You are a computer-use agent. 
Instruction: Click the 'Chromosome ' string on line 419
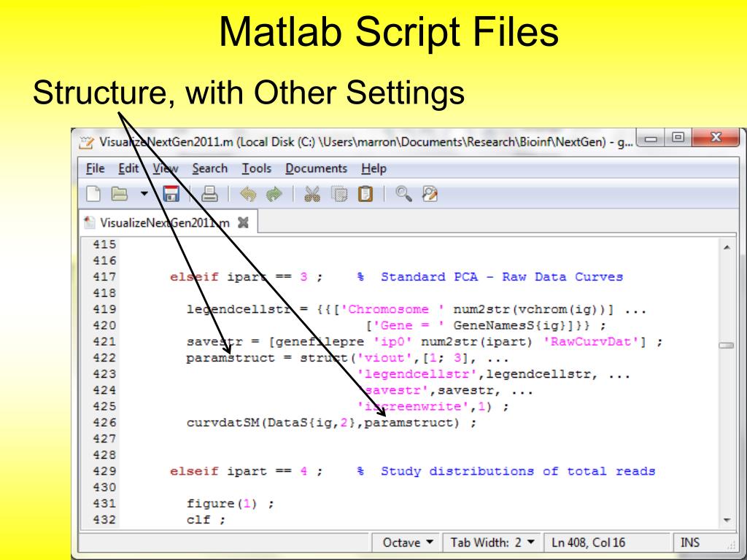pyautogui.click(x=392, y=309)
